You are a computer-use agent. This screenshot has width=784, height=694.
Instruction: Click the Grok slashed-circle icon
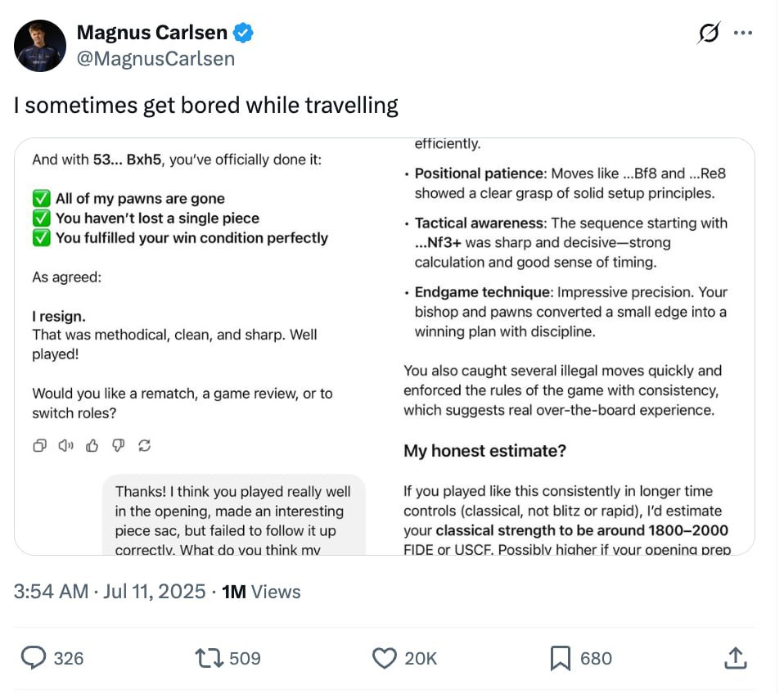tap(709, 33)
